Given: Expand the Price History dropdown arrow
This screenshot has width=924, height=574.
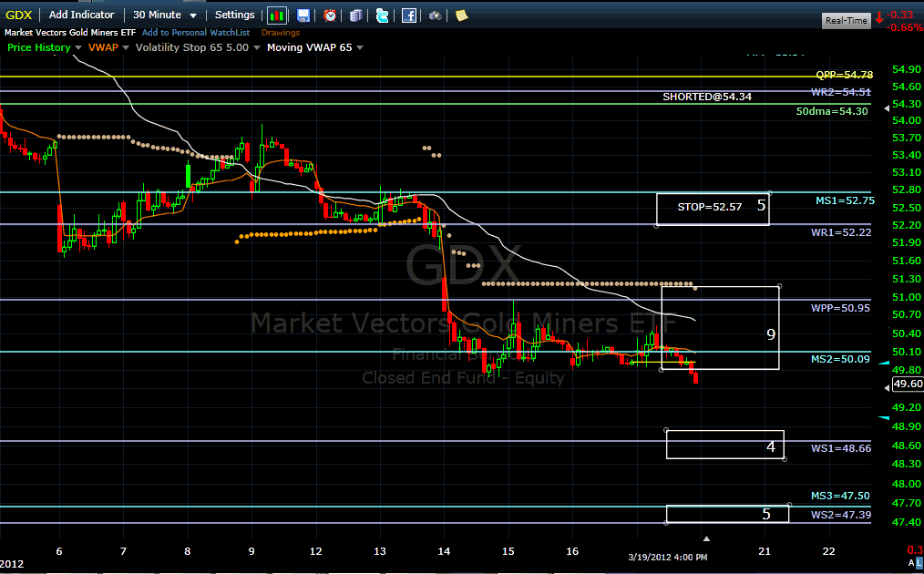Looking at the screenshot, I should pos(78,47).
